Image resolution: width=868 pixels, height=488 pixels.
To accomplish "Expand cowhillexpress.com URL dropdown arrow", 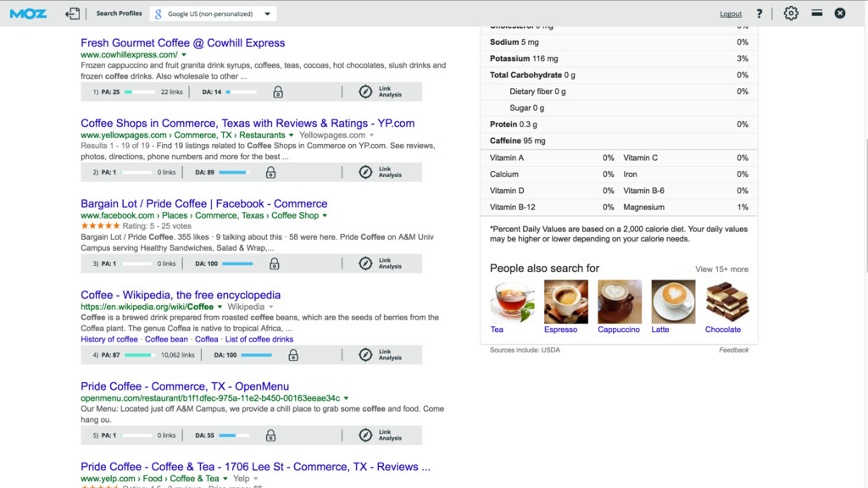I will 184,55.
